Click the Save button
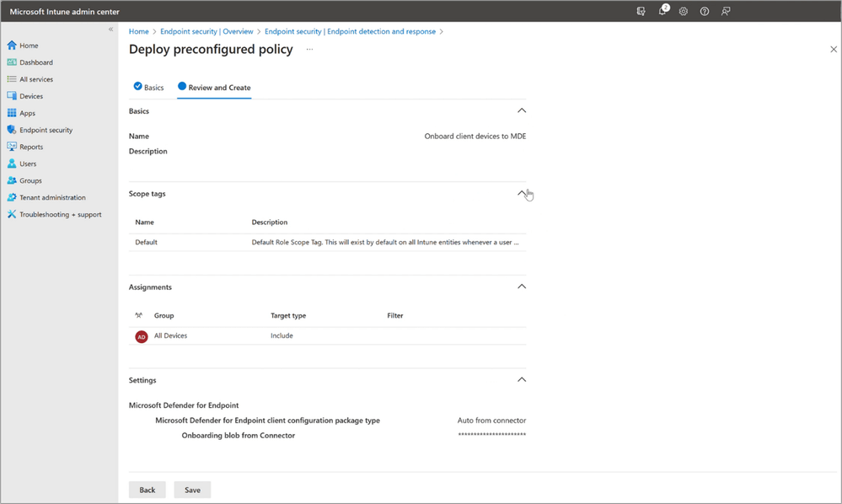The image size is (842, 504). click(x=192, y=490)
